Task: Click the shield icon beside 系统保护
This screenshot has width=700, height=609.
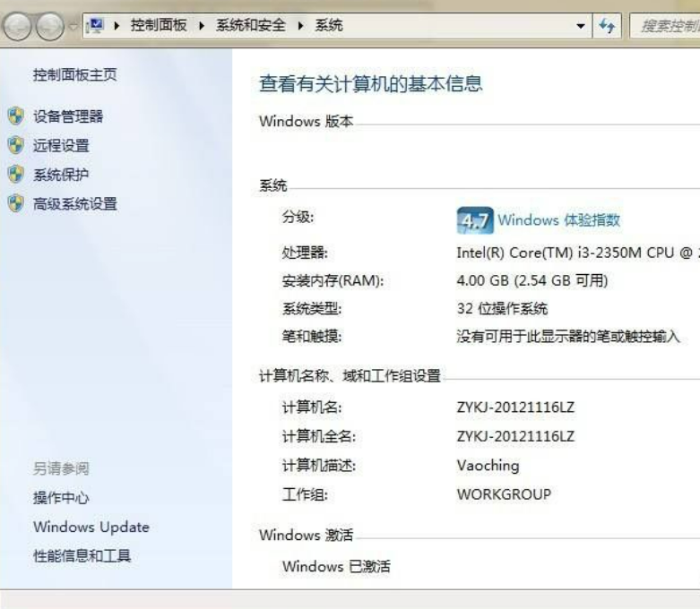Action: (x=15, y=174)
